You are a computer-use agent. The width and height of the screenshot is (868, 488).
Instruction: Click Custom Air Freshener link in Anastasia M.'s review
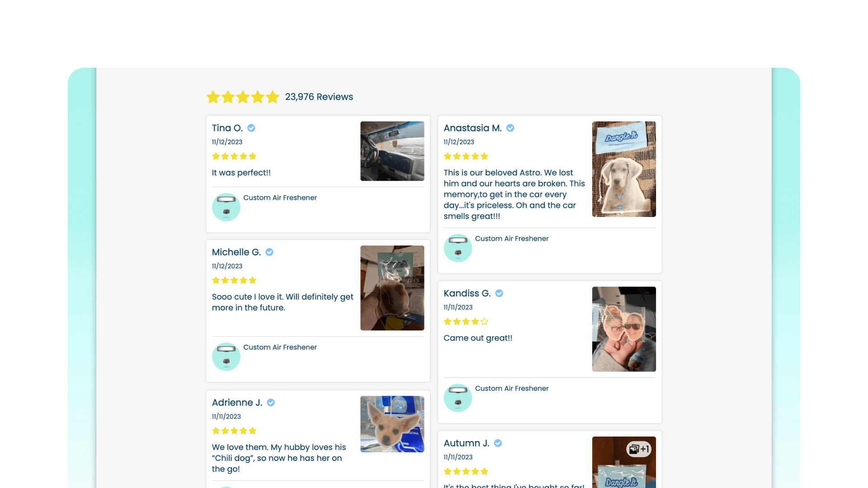tap(512, 239)
